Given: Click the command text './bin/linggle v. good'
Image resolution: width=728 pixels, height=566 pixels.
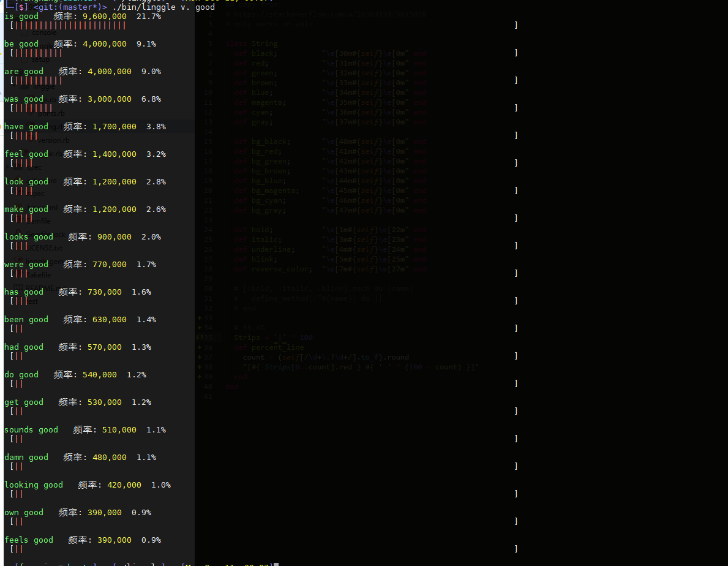Looking at the screenshot, I should coord(163,7).
